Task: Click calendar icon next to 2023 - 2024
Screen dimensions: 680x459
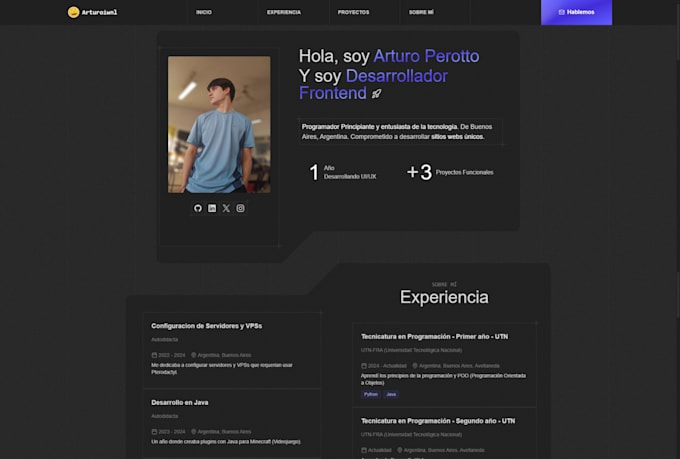Action: (x=154, y=432)
